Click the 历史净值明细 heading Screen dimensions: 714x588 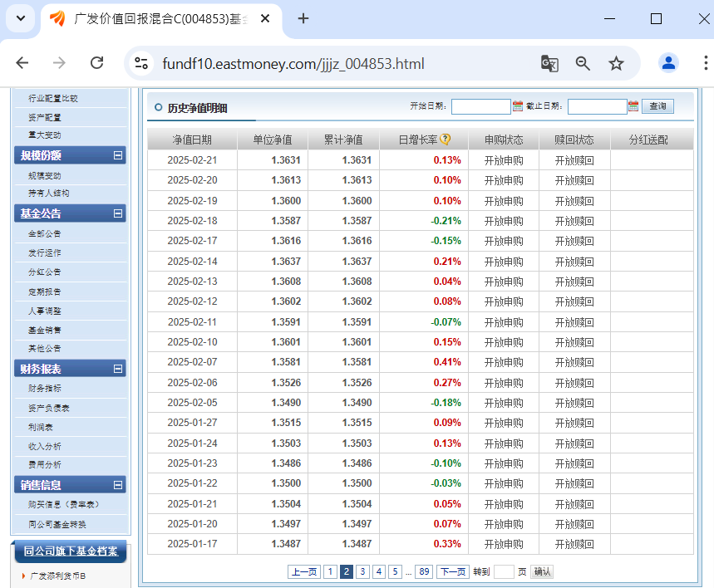[x=197, y=108]
